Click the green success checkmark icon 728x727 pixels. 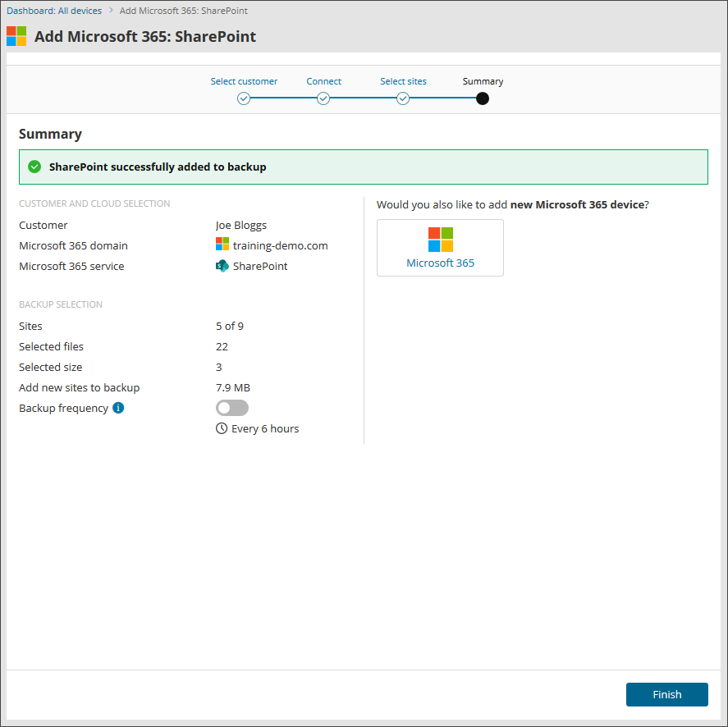point(34,167)
